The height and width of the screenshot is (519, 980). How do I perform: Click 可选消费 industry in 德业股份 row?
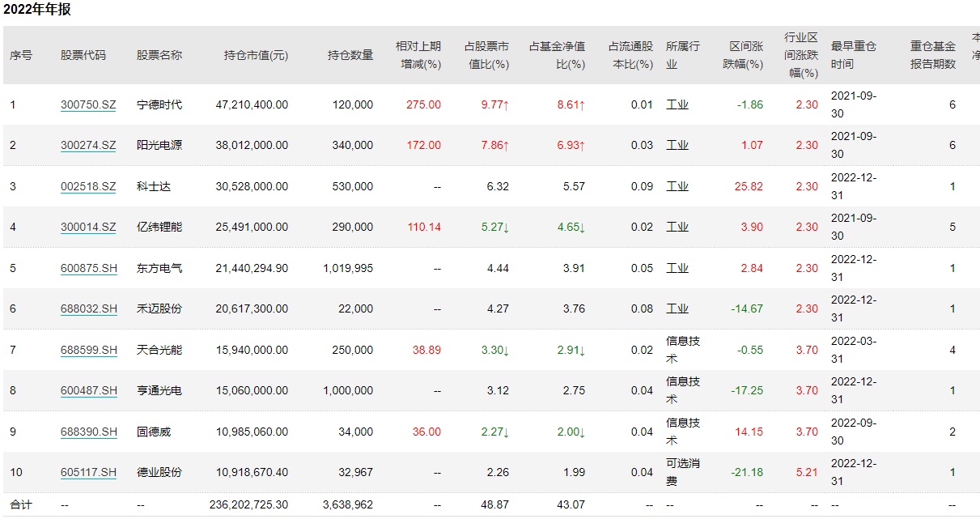[683, 472]
